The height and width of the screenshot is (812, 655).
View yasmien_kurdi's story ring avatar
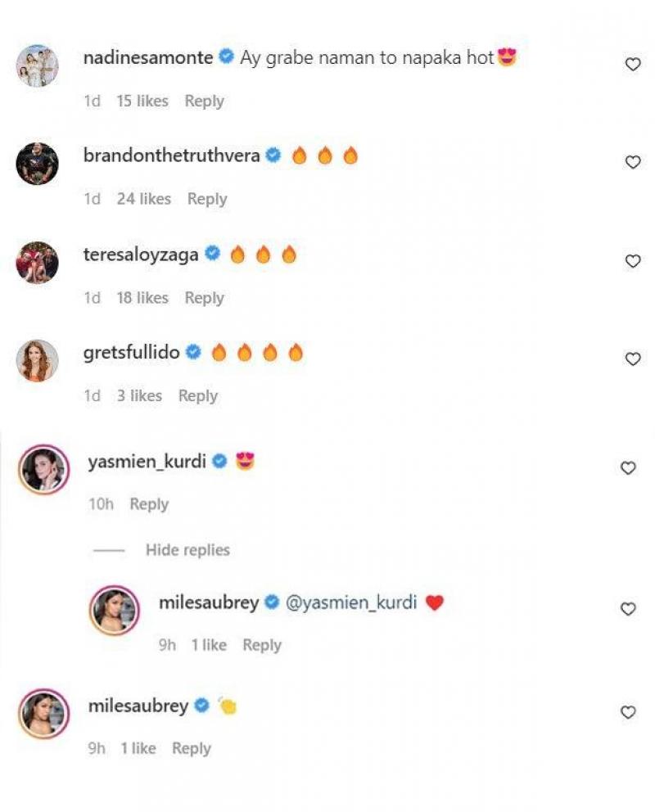pyautogui.click(x=43, y=469)
